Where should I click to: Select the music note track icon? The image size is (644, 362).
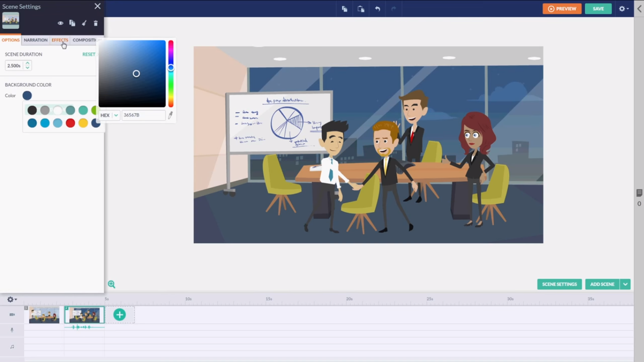pyautogui.click(x=12, y=346)
